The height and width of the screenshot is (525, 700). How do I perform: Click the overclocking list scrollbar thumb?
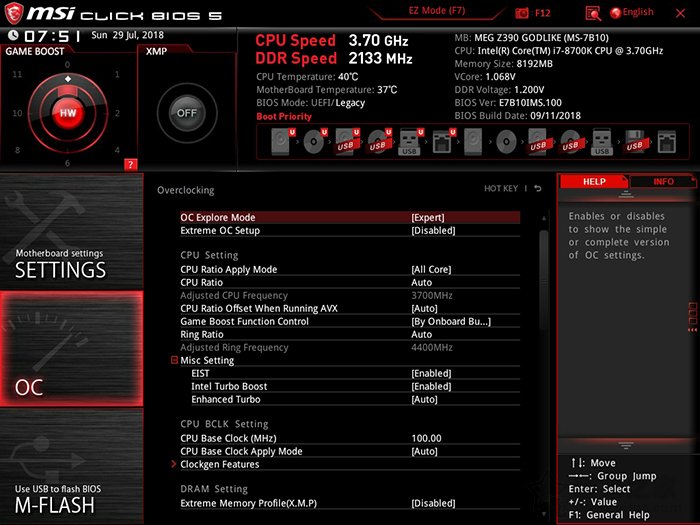[543, 279]
